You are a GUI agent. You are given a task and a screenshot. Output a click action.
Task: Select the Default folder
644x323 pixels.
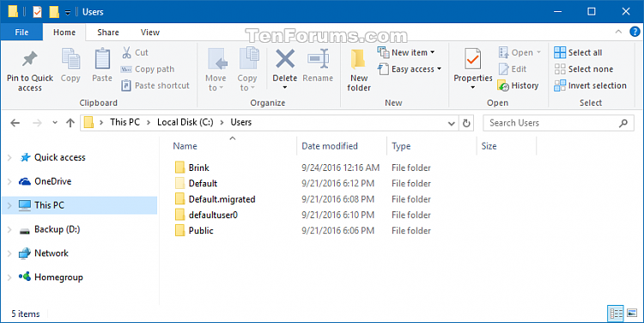point(203,183)
